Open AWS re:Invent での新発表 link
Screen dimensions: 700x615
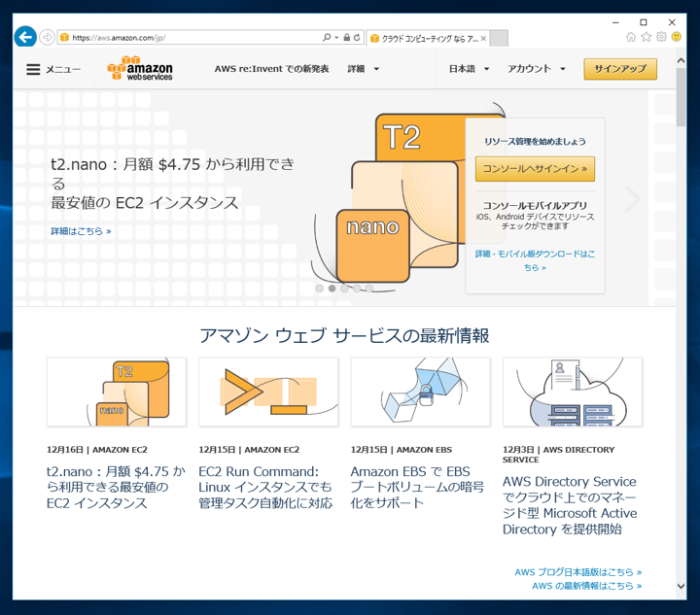tap(271, 69)
